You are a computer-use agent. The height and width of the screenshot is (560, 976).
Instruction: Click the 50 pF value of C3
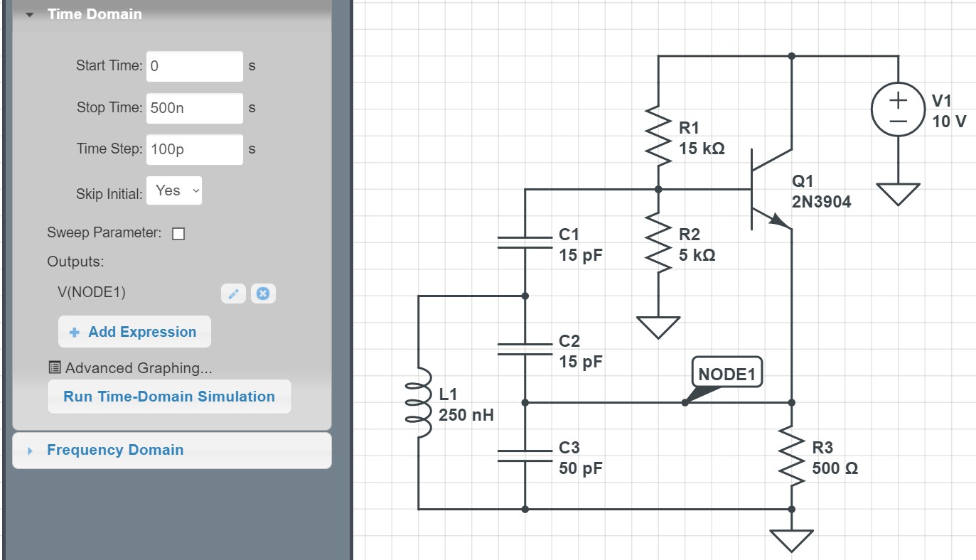point(581,468)
